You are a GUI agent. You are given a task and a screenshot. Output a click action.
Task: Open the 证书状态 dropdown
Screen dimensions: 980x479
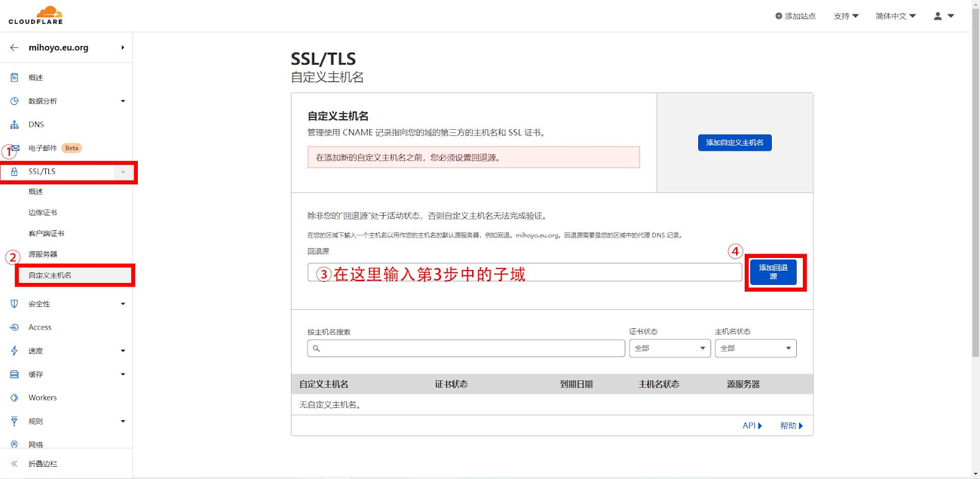[670, 349]
